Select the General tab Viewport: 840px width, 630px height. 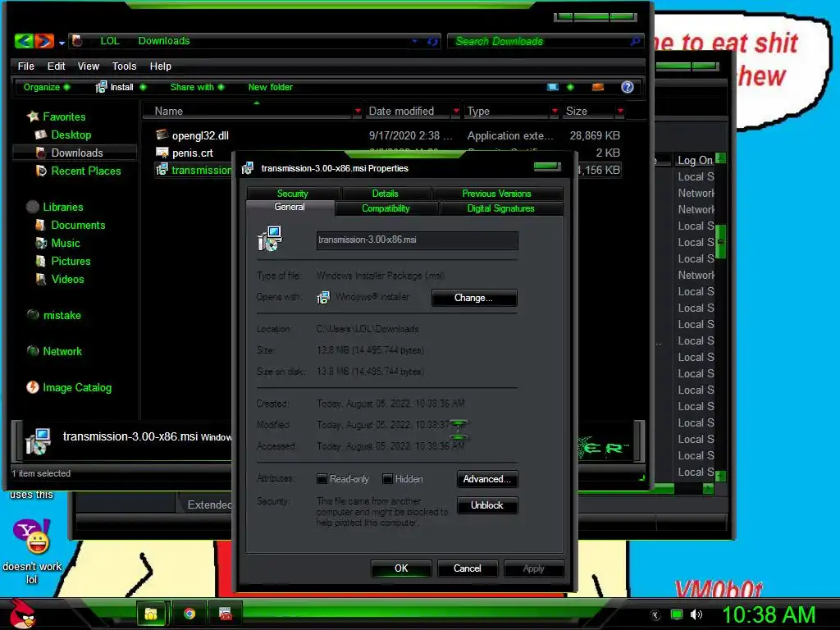(x=290, y=208)
